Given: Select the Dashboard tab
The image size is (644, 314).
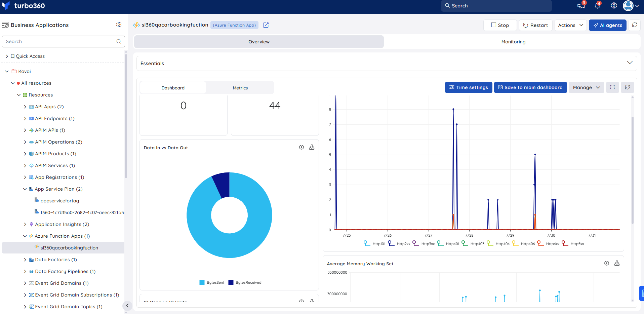Looking at the screenshot, I should click(173, 88).
